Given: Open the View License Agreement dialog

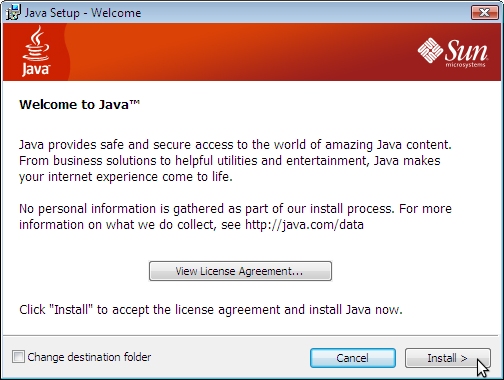Looking at the screenshot, I should [x=240, y=271].
